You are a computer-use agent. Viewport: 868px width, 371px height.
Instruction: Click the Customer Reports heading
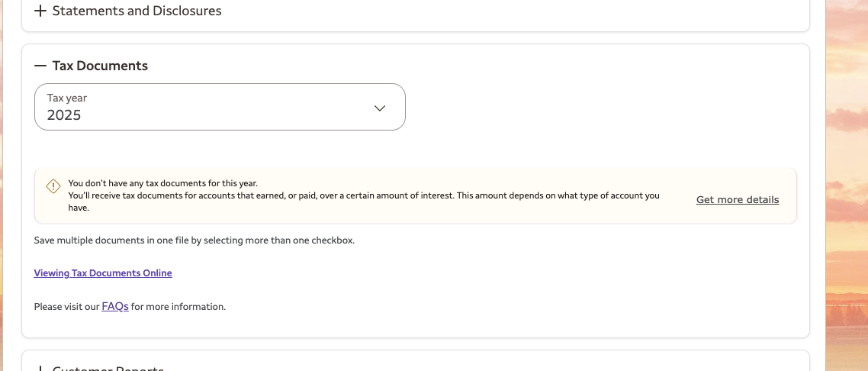click(x=108, y=368)
